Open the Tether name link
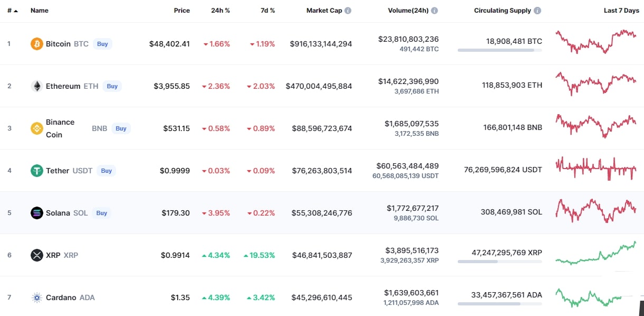Viewport: 644px width, 316px height. point(58,171)
